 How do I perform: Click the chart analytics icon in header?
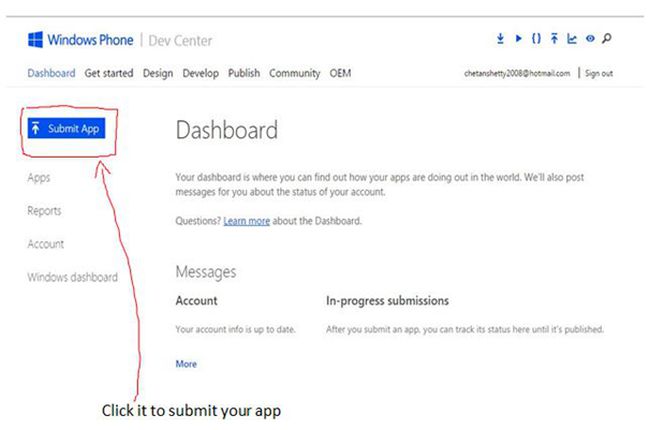(572, 39)
